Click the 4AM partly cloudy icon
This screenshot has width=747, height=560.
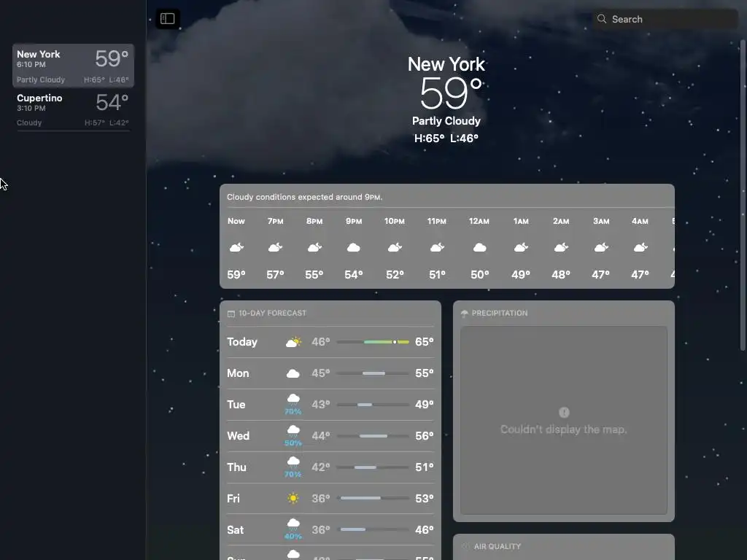[x=640, y=247]
